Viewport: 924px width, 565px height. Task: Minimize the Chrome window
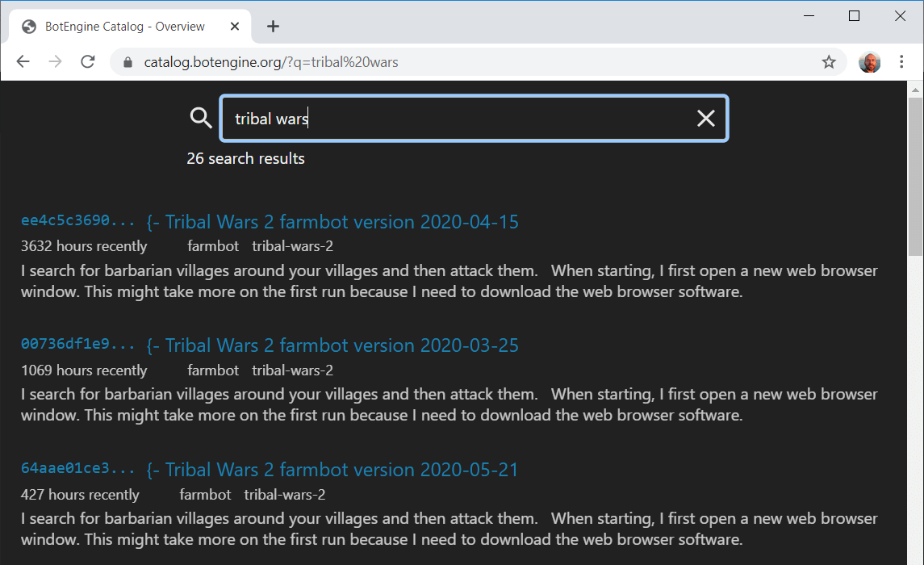click(809, 16)
